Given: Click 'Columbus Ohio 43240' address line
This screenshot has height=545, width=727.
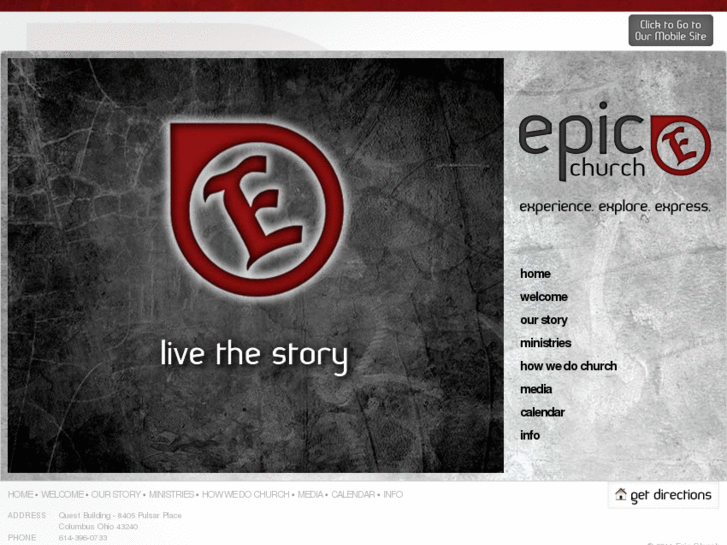Looking at the screenshot, I should [x=98, y=526].
